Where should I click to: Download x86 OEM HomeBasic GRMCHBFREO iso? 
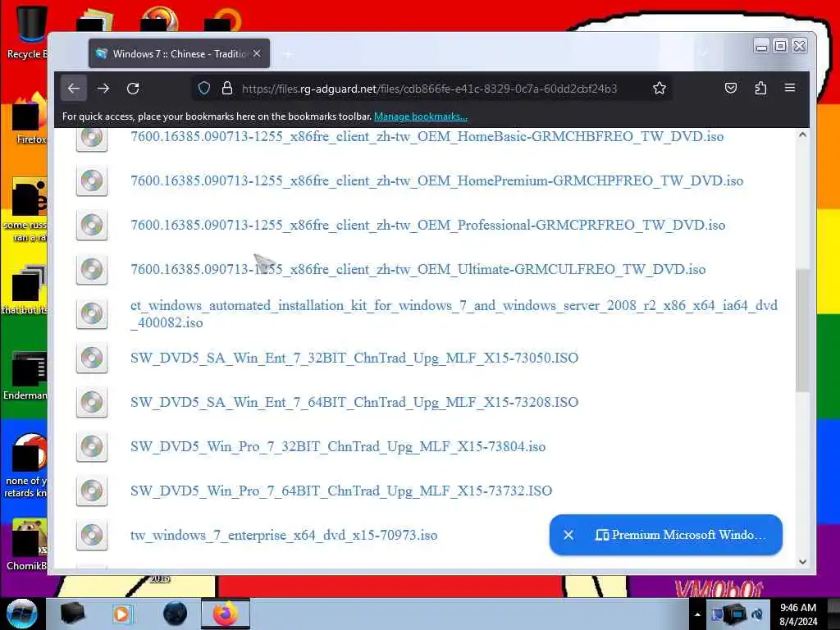click(x=427, y=137)
